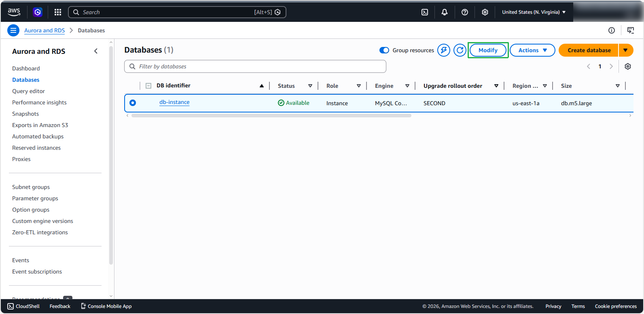
Task: Open Parameter groups
Action: (35, 198)
